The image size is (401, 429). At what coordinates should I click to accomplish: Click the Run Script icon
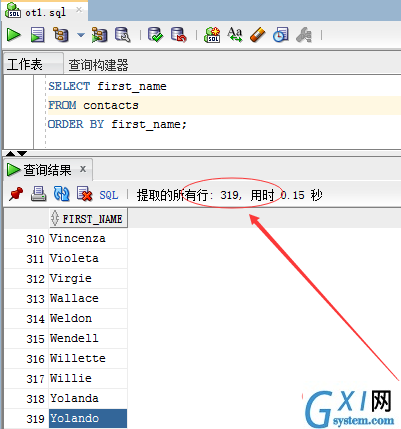pos(37,35)
